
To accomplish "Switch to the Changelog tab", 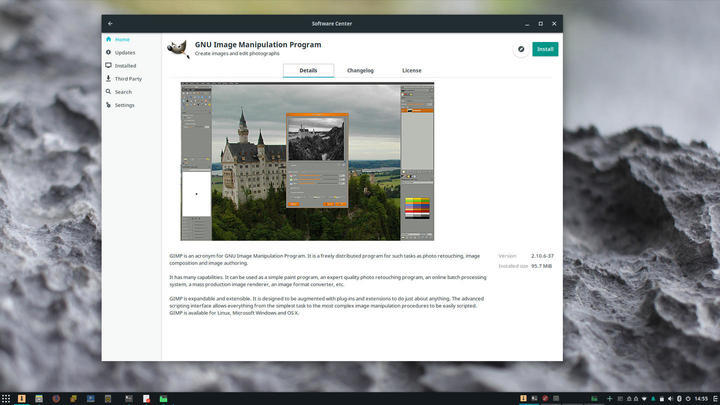I will [x=360, y=70].
